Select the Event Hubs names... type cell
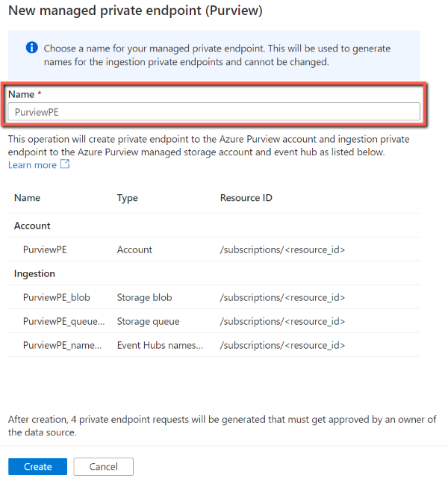The height and width of the screenshot is (481, 448). (x=160, y=345)
